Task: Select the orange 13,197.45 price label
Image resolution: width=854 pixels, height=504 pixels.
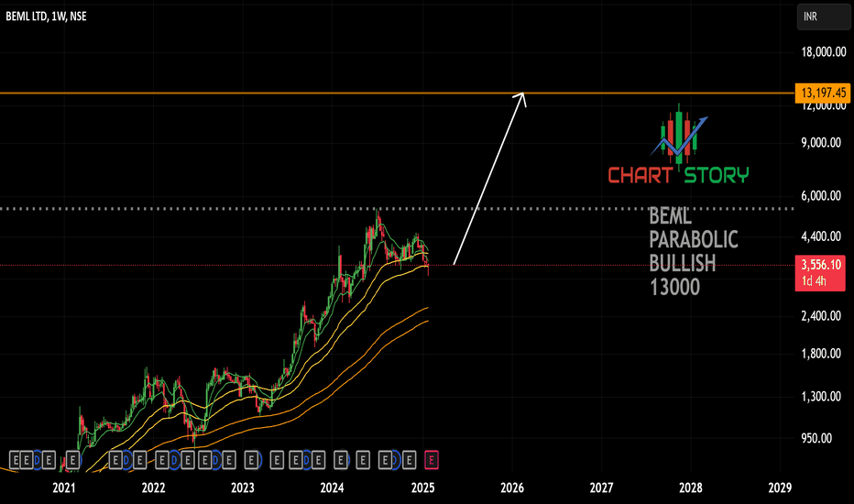Action: 823,93
